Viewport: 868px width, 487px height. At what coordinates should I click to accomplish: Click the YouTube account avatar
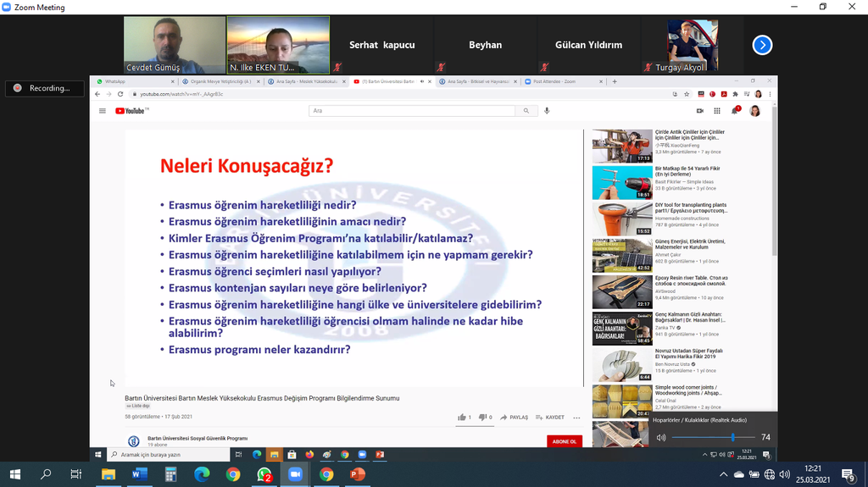(754, 111)
